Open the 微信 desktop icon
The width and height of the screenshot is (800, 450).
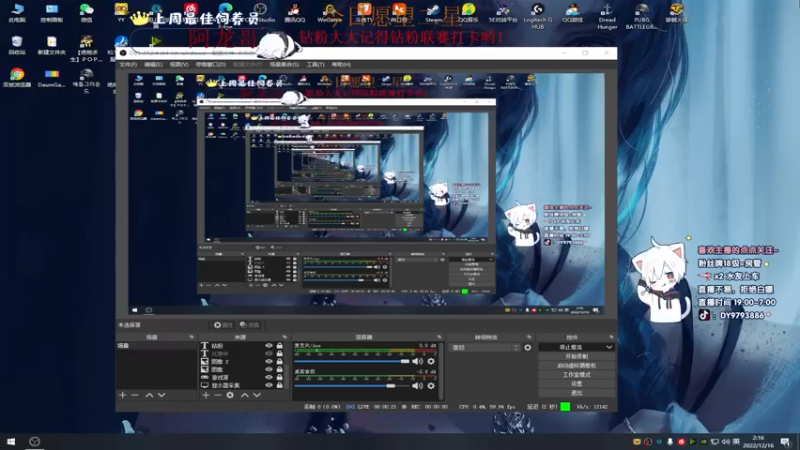coord(87,13)
